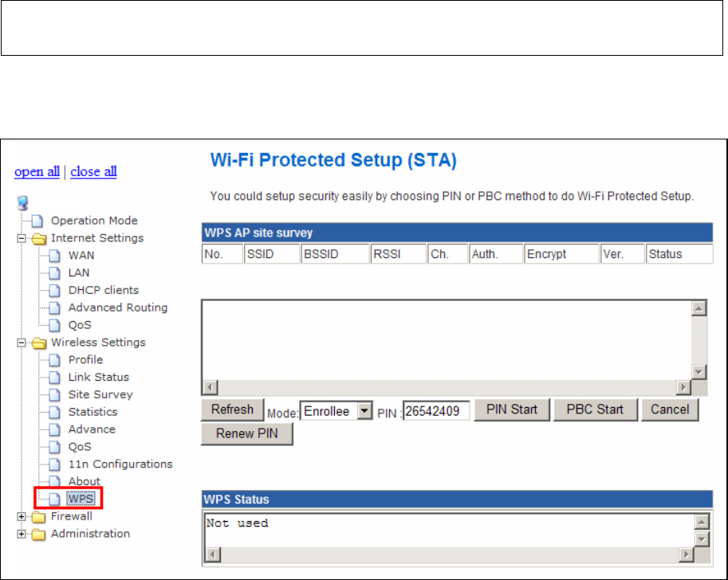Image resolution: width=728 pixels, height=580 pixels.
Task: Click the Internet Settings folder icon
Action: coord(39,238)
